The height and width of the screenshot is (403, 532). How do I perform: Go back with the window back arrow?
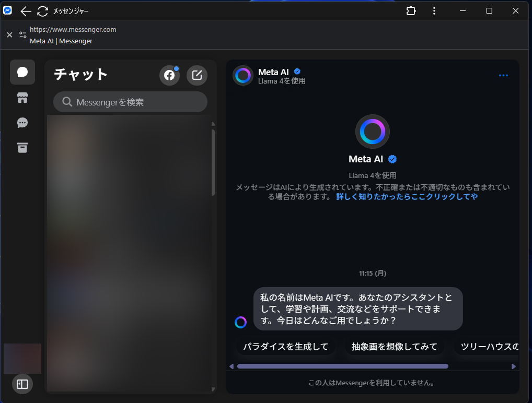click(26, 11)
